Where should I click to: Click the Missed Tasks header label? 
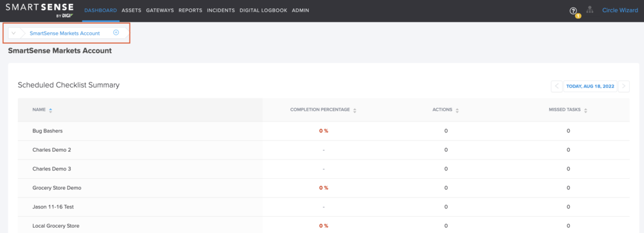tap(565, 110)
